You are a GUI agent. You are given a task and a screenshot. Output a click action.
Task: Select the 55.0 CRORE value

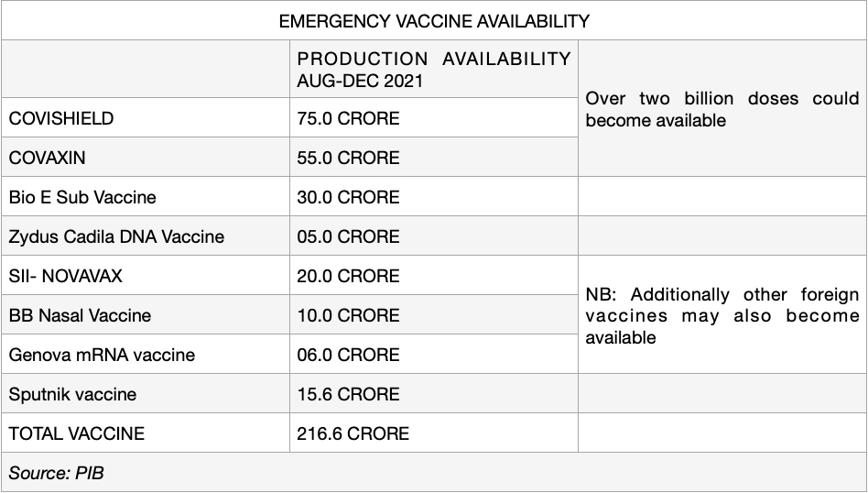coord(349,158)
